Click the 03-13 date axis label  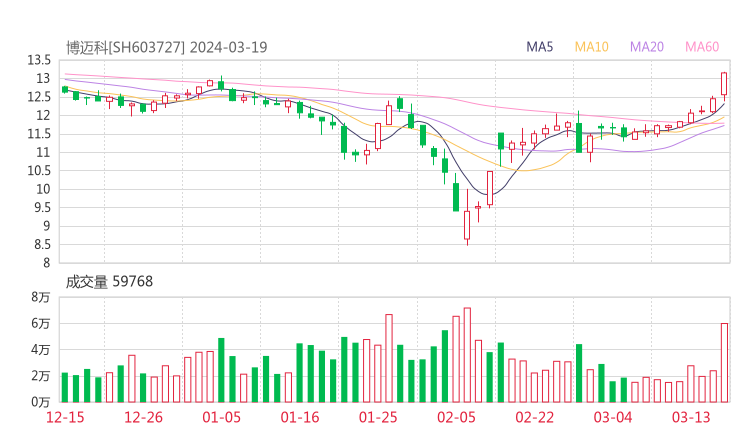pyautogui.click(x=691, y=417)
